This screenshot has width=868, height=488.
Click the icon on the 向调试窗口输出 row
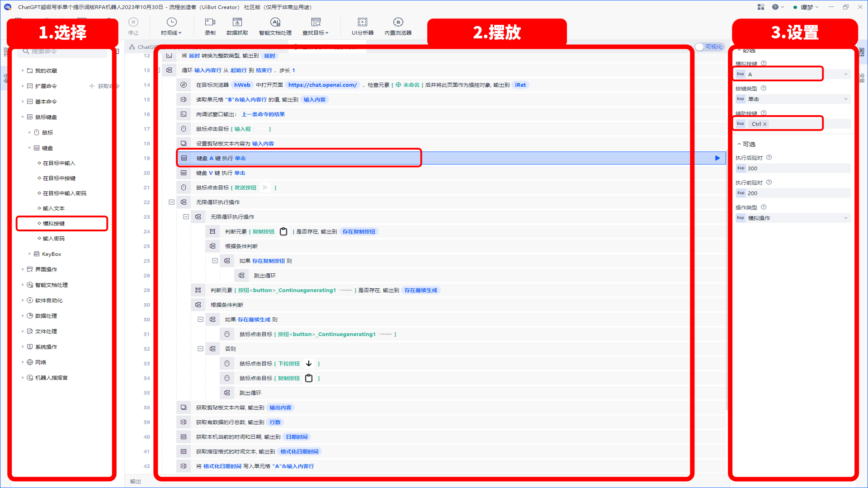coord(184,114)
